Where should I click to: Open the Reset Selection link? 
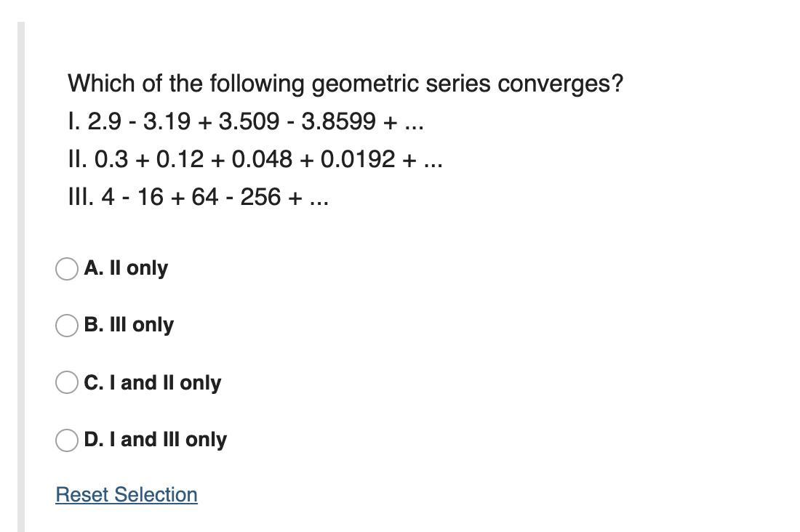pos(127,495)
